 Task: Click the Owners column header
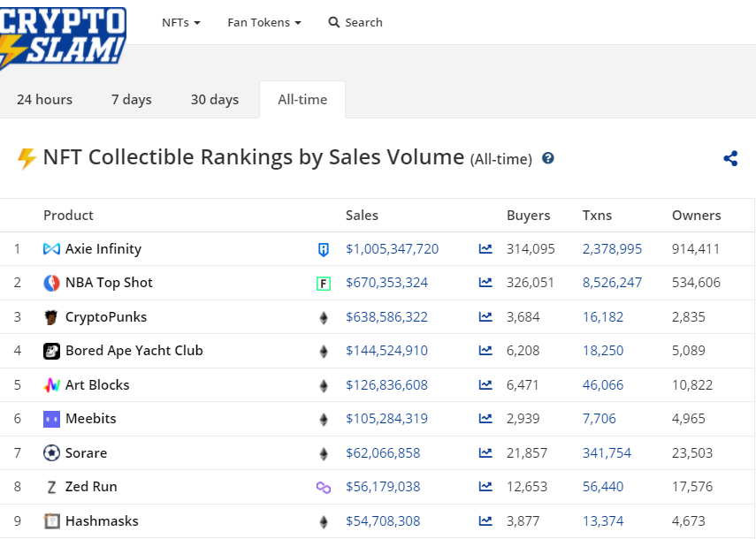click(696, 216)
